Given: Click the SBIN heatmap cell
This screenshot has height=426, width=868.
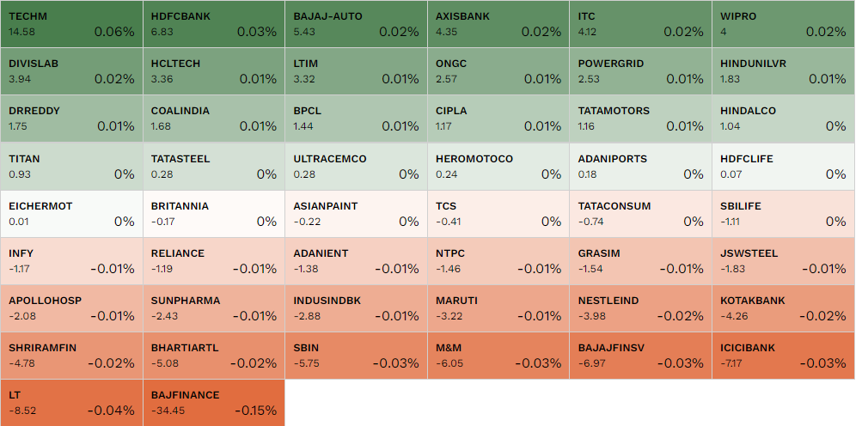Looking at the screenshot, I should click(x=356, y=356).
